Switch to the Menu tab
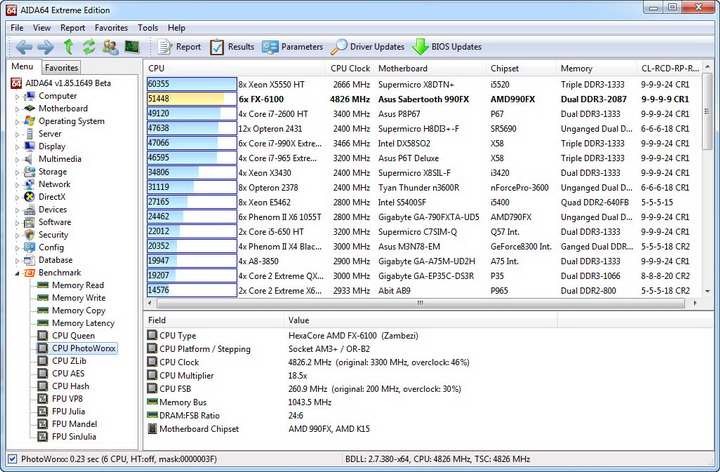The height and width of the screenshot is (472, 720). (22, 67)
